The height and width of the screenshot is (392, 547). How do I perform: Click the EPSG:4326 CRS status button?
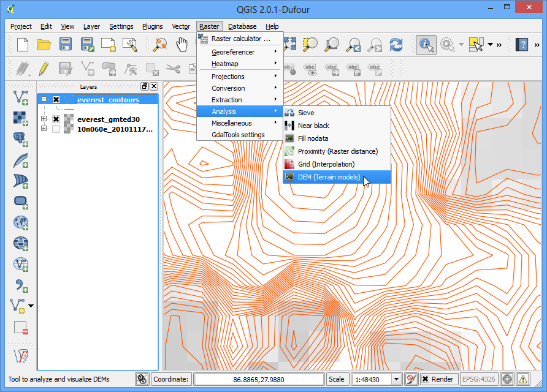click(x=478, y=379)
